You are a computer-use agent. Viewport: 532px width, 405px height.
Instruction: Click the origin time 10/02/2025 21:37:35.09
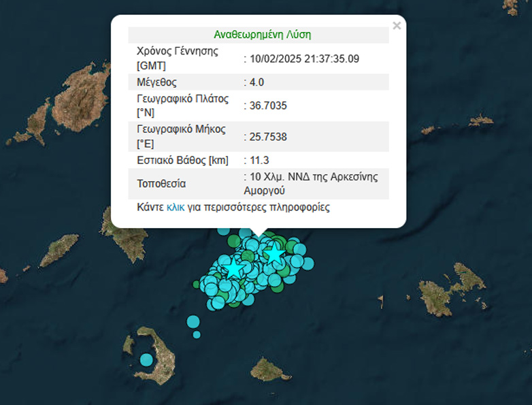coord(304,59)
